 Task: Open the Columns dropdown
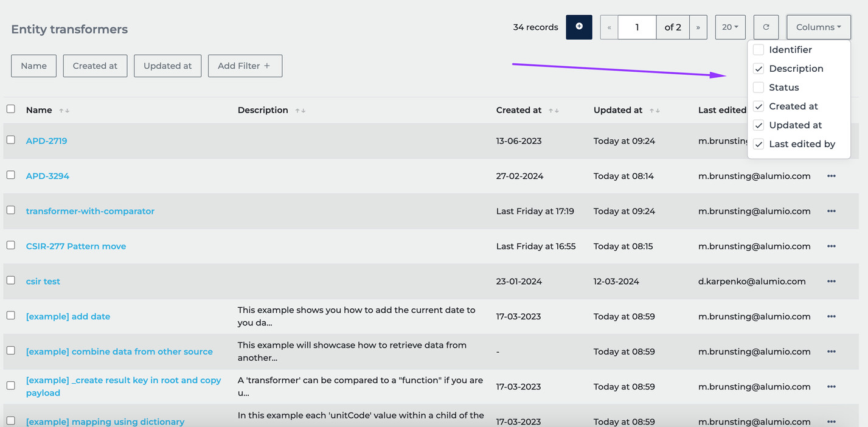[x=818, y=27]
